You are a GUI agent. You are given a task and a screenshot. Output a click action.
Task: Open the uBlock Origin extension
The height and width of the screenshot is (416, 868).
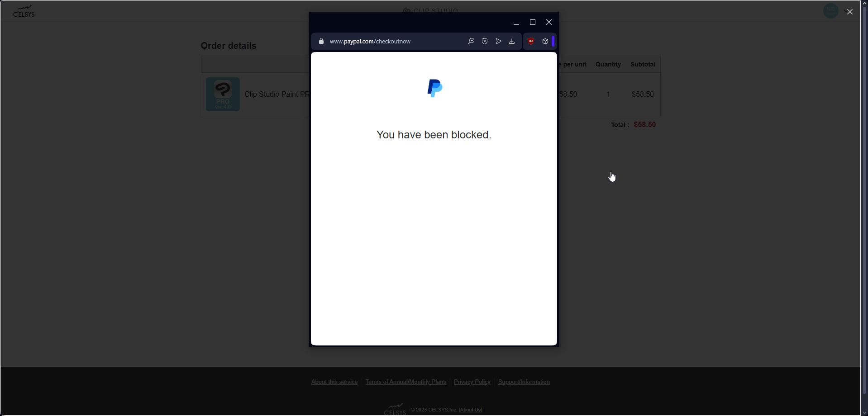(x=531, y=41)
